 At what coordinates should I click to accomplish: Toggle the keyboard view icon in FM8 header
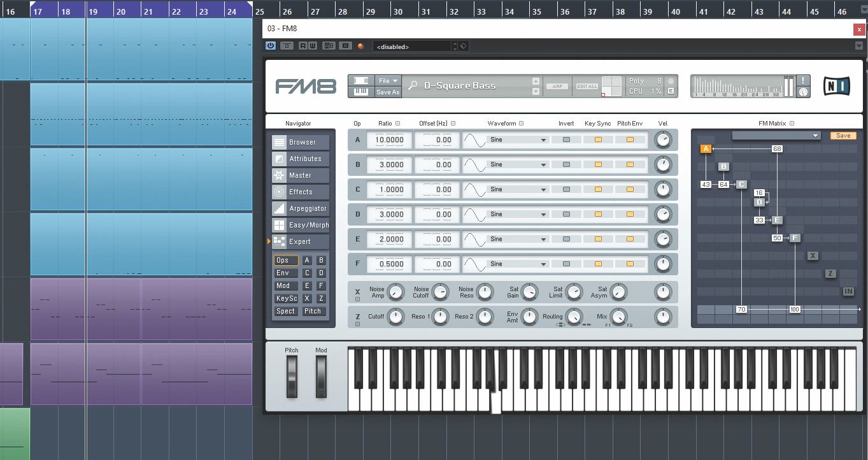pyautogui.click(x=361, y=92)
